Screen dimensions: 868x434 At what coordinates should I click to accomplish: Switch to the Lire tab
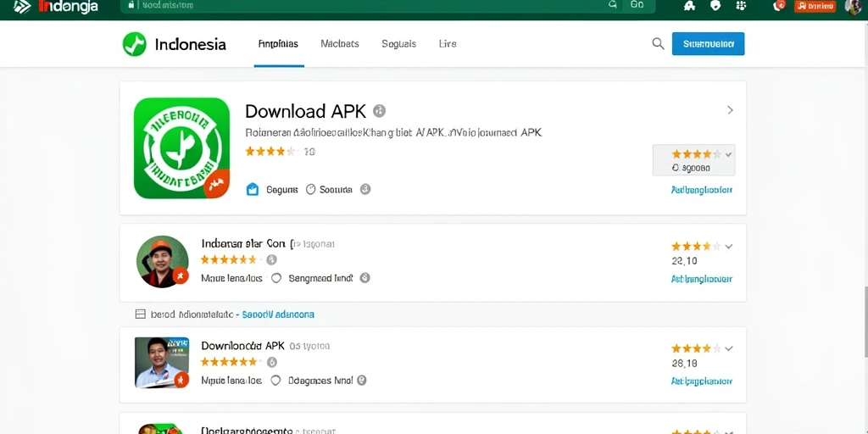click(x=448, y=44)
